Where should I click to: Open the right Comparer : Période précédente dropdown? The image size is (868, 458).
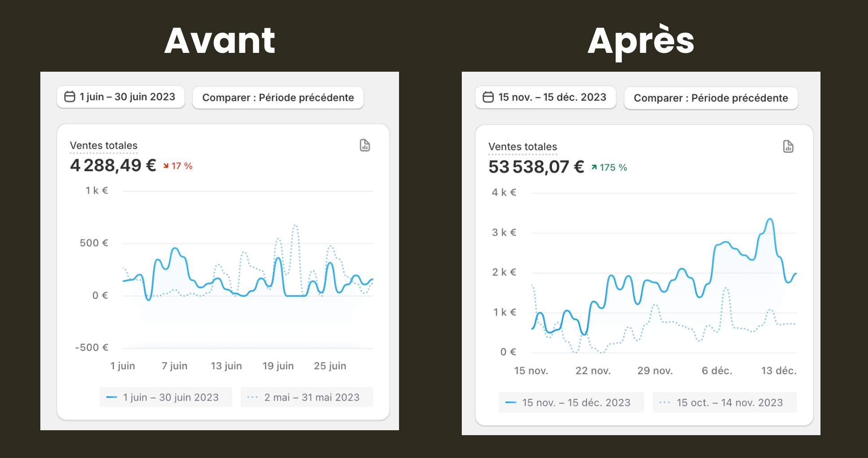[x=711, y=98]
